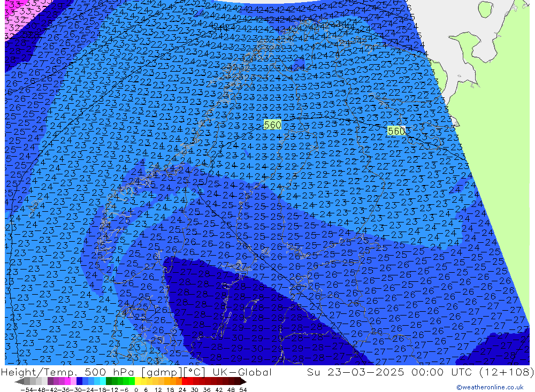Pick the yellow swatch above the 0 label
Screen dimensions: 535x392
[x=138, y=381]
